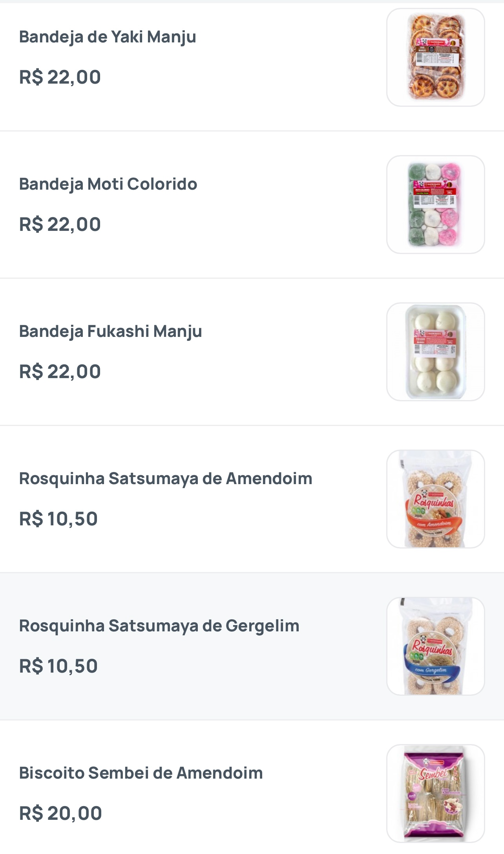Open 'Rosquinha Satsumaya de Amendoim' product name

(165, 479)
